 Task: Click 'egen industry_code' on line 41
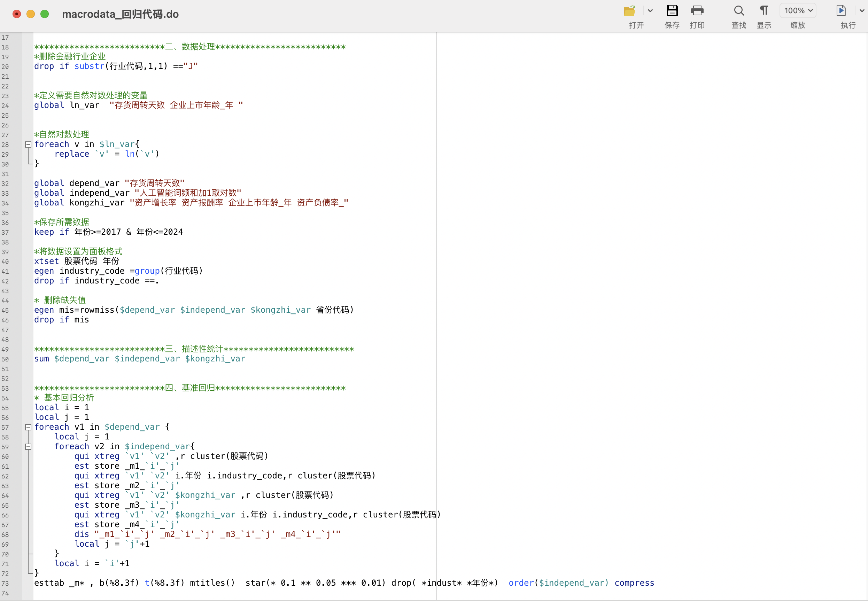click(118, 271)
